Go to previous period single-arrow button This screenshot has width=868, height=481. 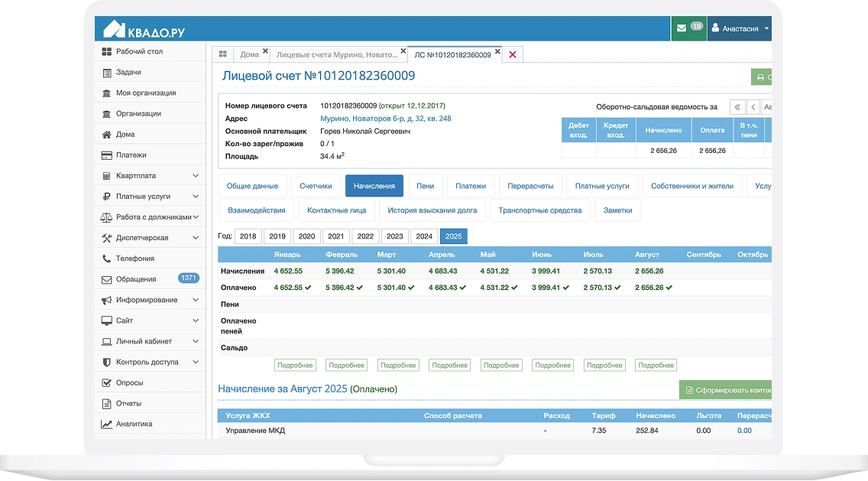753,107
